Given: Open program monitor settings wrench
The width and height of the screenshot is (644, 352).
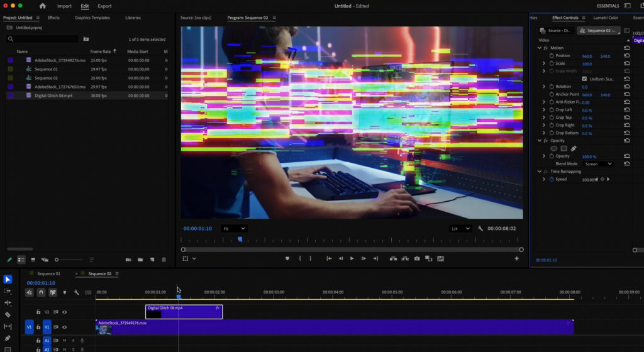Looking at the screenshot, I should (480, 229).
